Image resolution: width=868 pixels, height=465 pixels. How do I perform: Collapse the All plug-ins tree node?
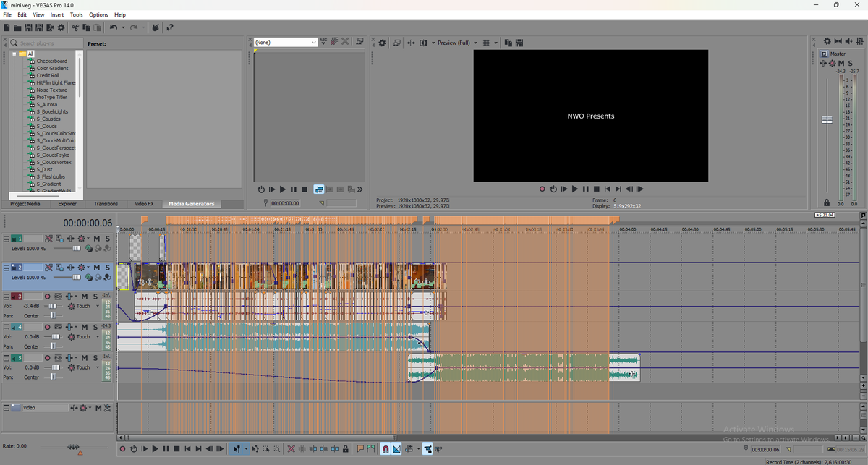[14, 54]
